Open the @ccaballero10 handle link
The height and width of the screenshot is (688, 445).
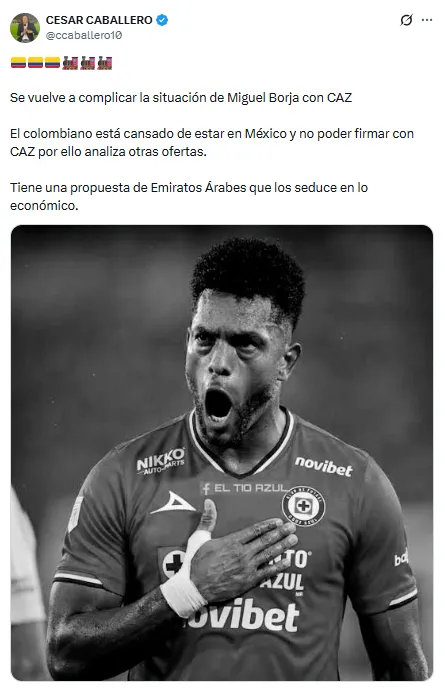point(84,35)
